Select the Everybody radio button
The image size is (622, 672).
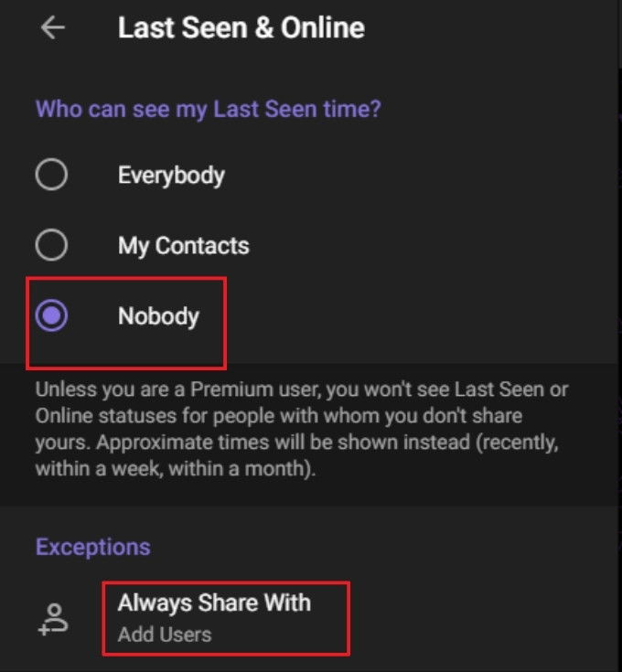click(x=51, y=175)
